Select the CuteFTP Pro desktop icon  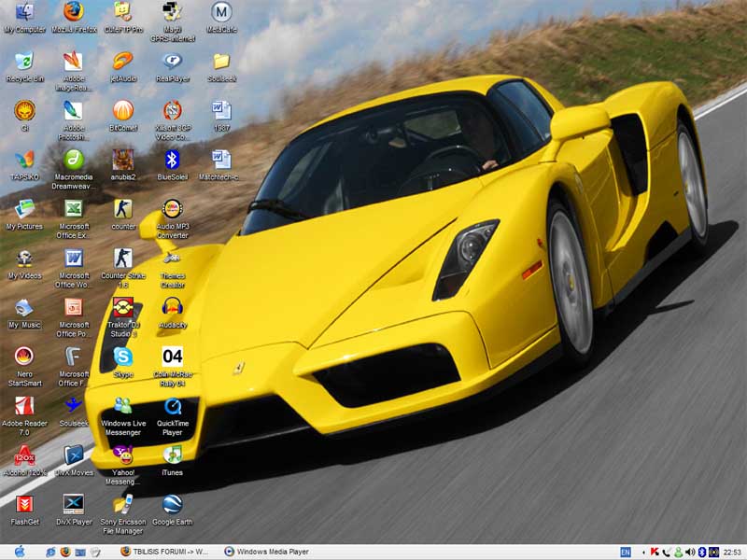123,17
